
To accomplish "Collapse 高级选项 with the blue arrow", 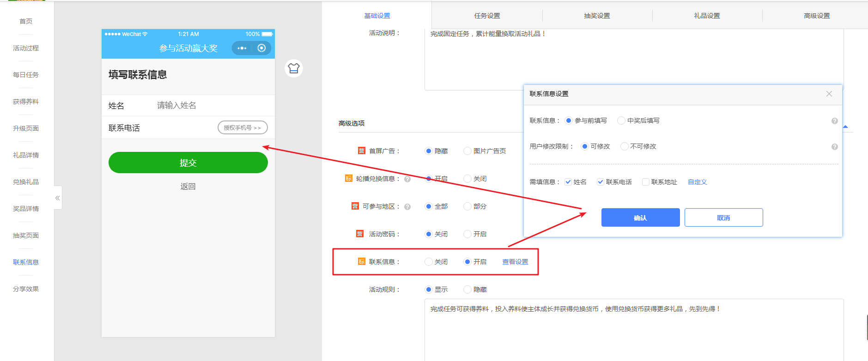I will [845, 126].
